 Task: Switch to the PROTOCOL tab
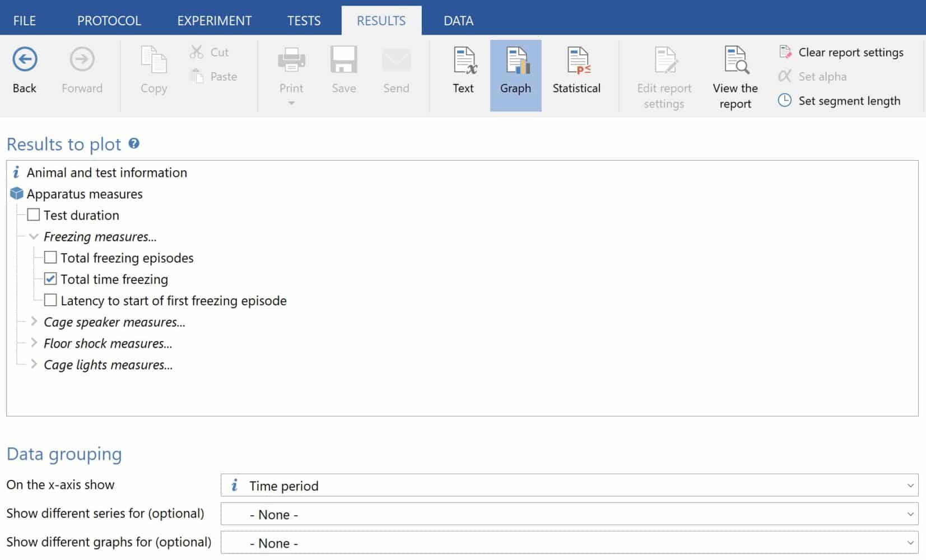click(109, 21)
